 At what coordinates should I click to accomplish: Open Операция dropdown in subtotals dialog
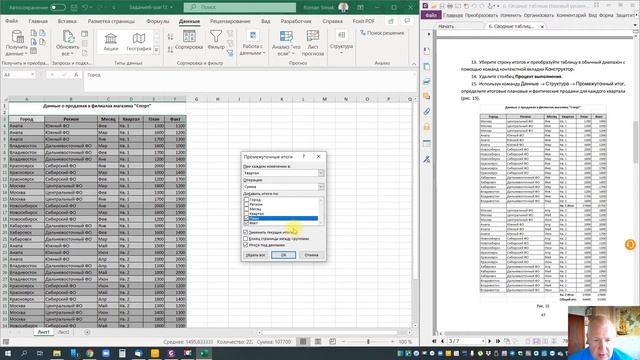click(321, 187)
